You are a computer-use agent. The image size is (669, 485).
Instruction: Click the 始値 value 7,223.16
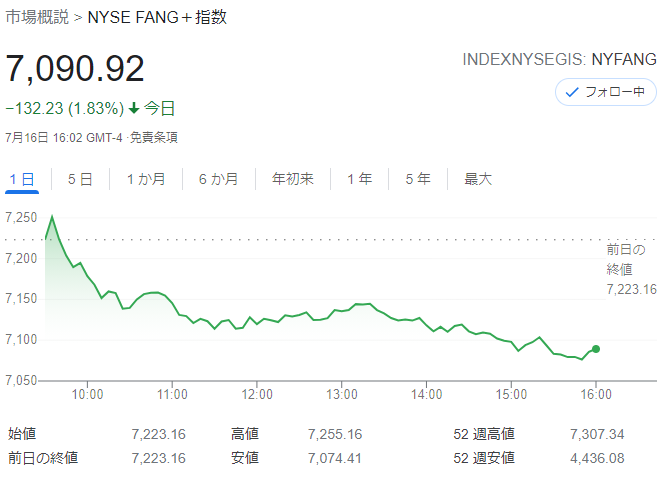[158, 434]
